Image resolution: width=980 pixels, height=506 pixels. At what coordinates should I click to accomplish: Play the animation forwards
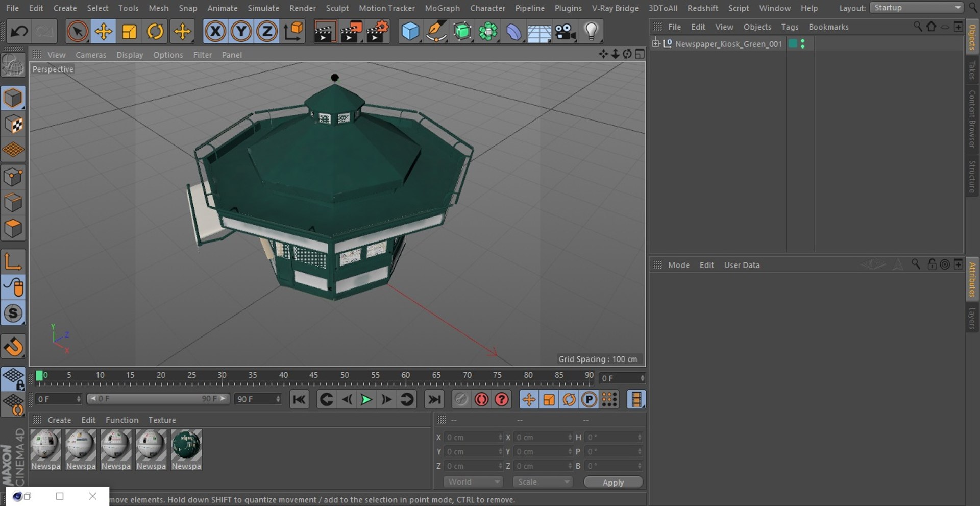point(366,399)
